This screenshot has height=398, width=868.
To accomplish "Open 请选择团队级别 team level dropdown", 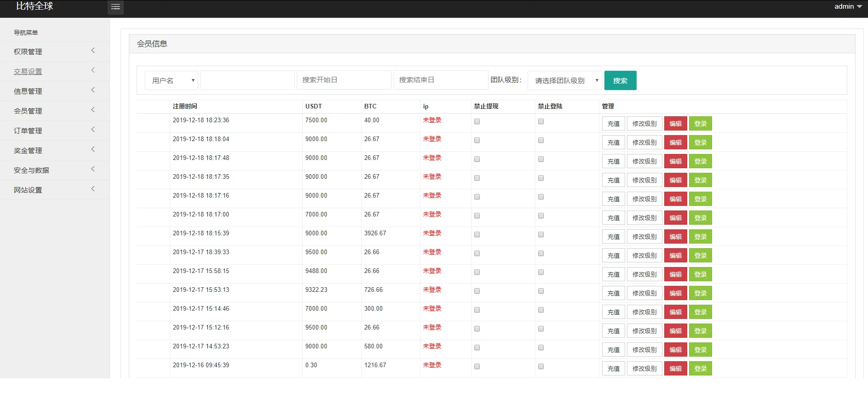I will click(x=565, y=80).
